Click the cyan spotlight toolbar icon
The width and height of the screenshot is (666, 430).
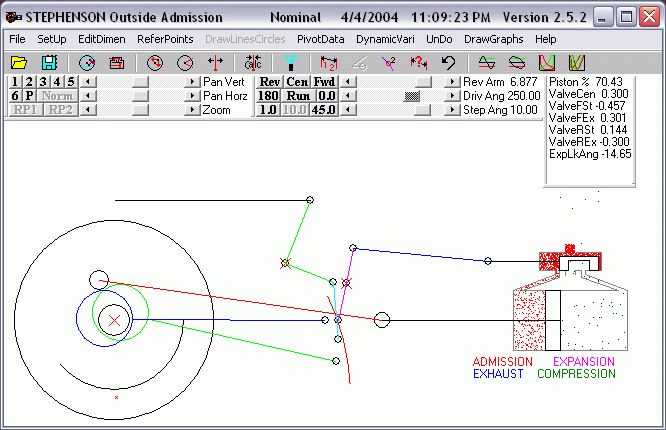(x=291, y=63)
